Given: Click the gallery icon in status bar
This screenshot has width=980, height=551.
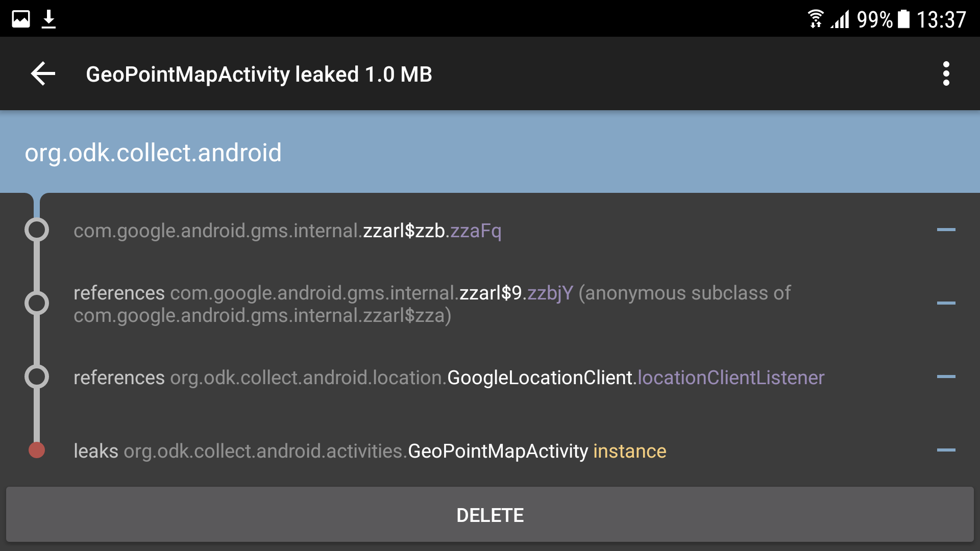Looking at the screenshot, I should 21,18.
